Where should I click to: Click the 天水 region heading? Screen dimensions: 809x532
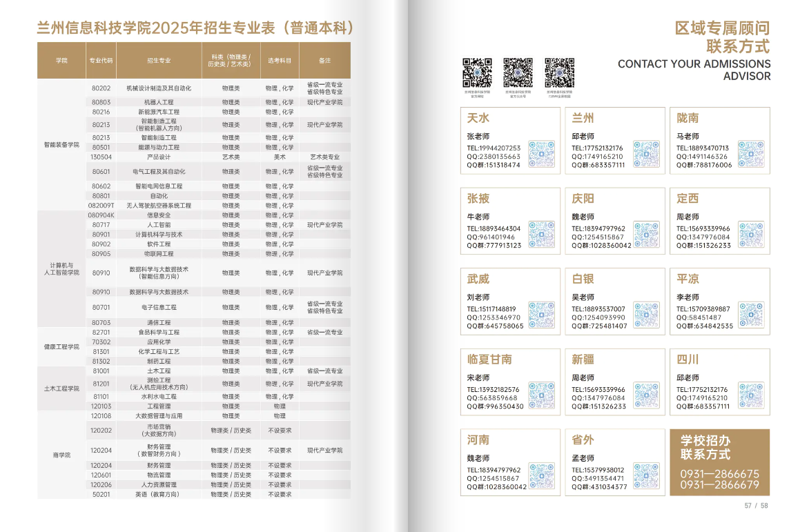(478, 118)
